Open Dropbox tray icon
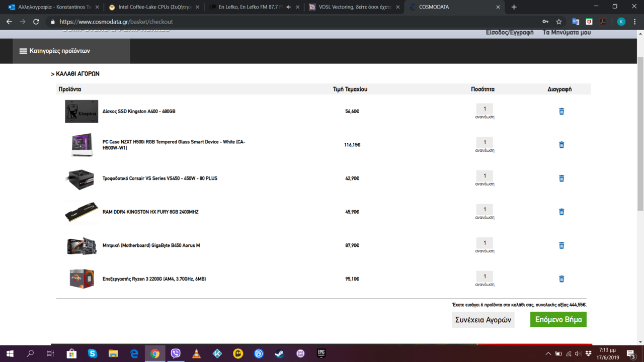The width and height of the screenshot is (644, 362). 588,353
